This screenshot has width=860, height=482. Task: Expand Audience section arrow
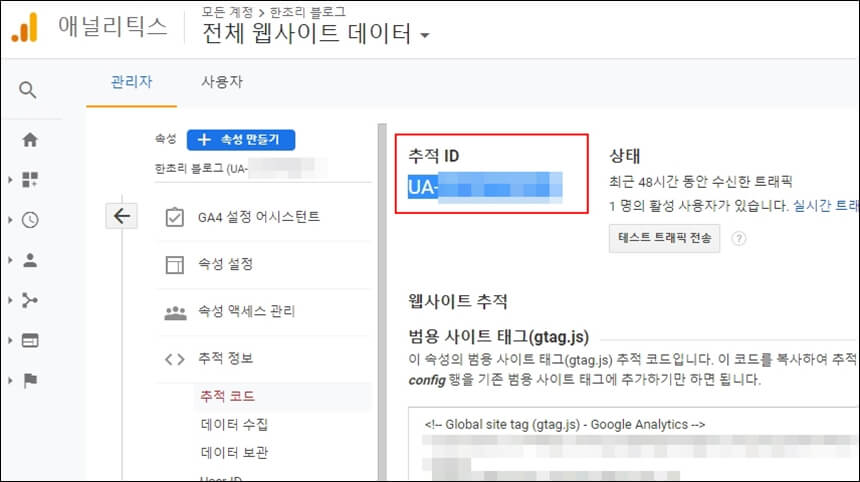coord(10,260)
